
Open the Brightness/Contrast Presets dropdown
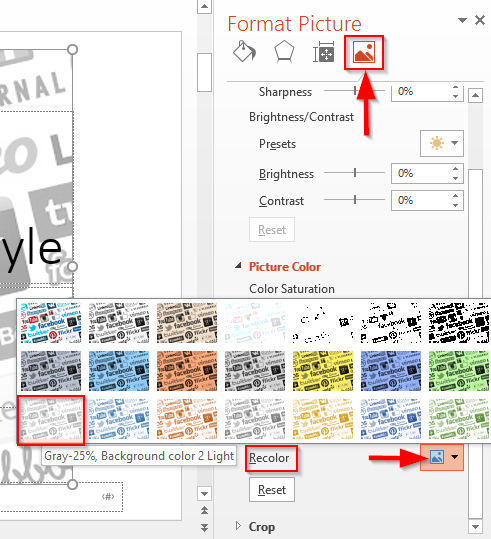(442, 143)
